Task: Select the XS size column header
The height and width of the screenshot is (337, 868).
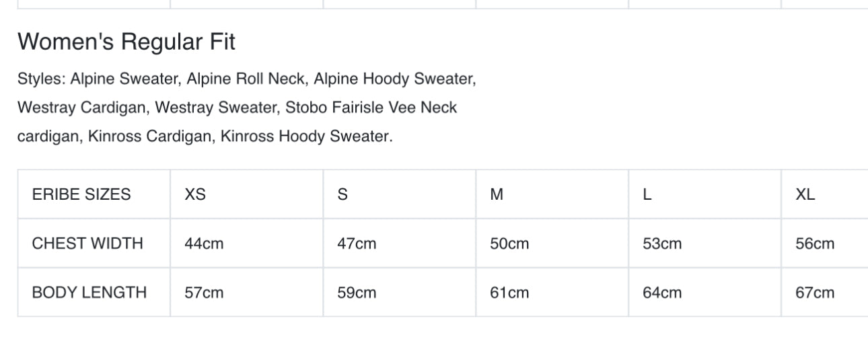Action: tap(195, 194)
